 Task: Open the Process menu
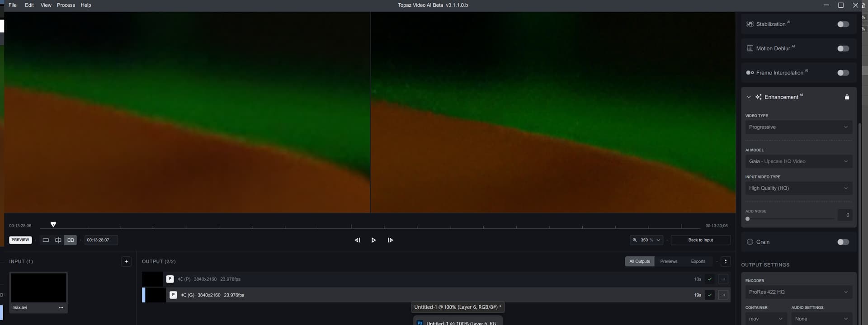[x=66, y=5]
